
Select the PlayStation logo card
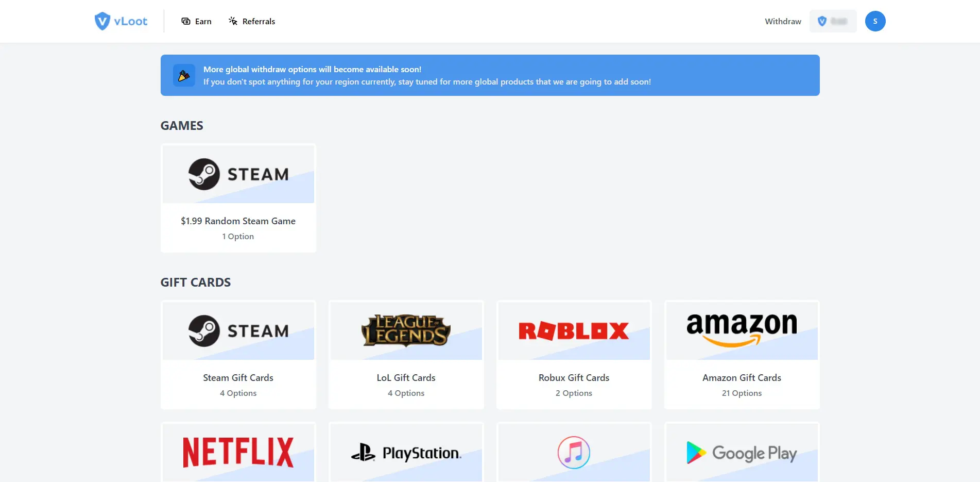pyautogui.click(x=406, y=452)
